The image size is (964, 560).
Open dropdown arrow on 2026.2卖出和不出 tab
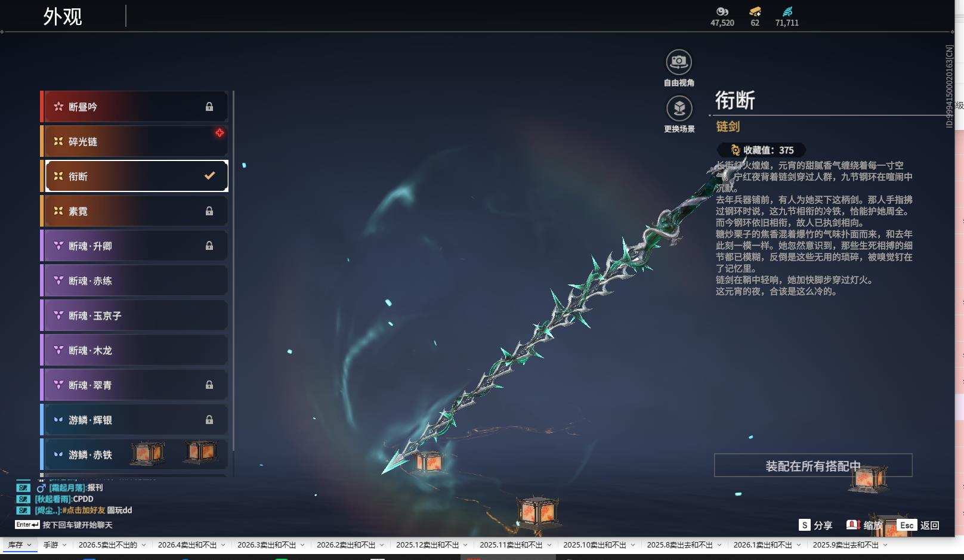382,545
